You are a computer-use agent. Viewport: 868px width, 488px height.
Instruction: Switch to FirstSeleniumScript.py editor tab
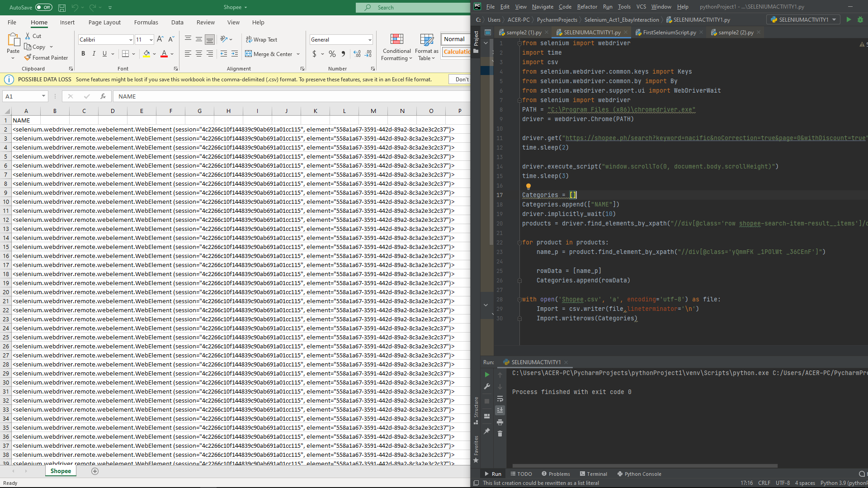669,33
